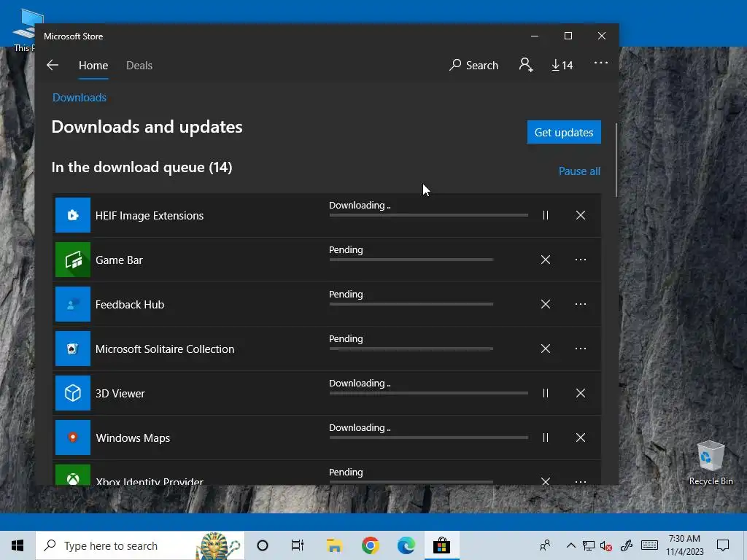Viewport: 747px width, 560px height.
Task: Select the Microsoft Solitaire Collection name
Action: (x=165, y=349)
